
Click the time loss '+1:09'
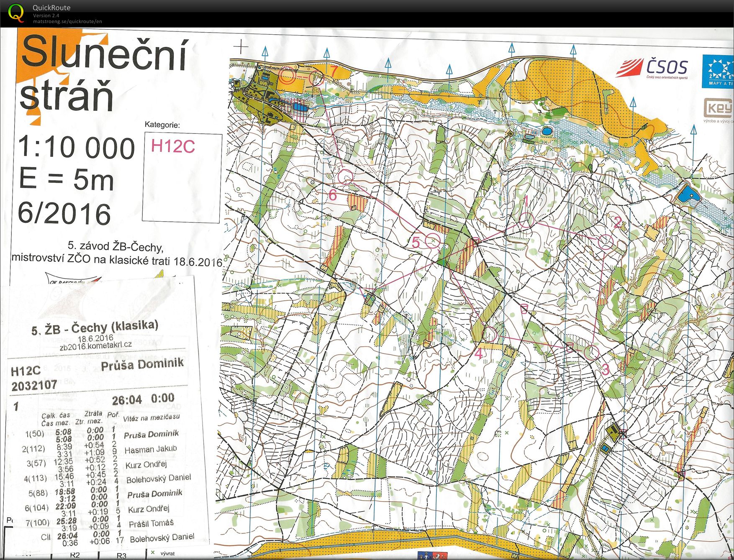pos(94,452)
